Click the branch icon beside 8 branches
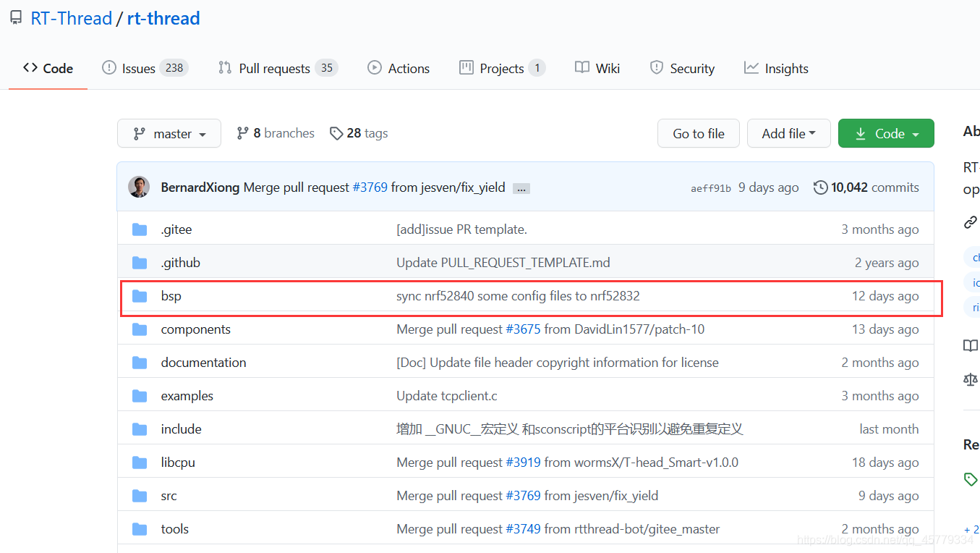Screen dimensions: 980x553 pos(243,133)
